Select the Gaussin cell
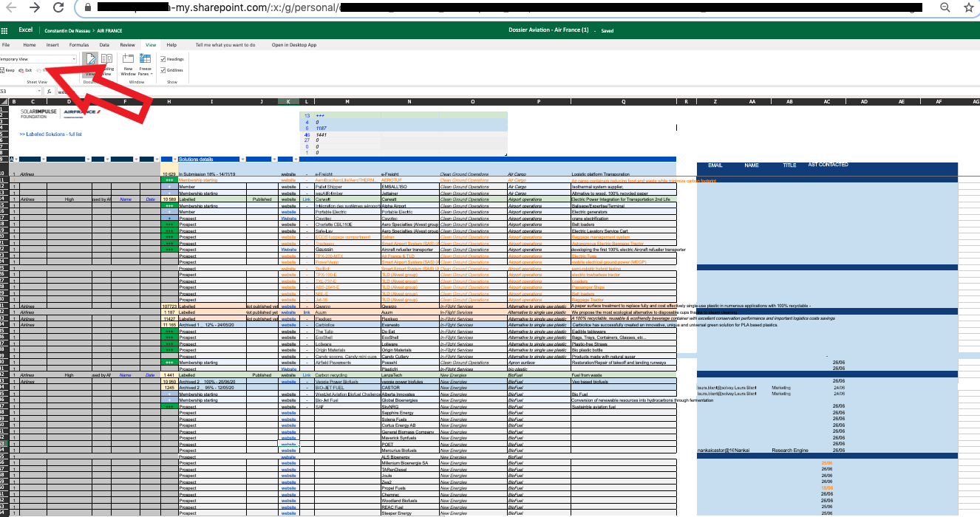Viewport: 980px width, 517px height. 347,250
